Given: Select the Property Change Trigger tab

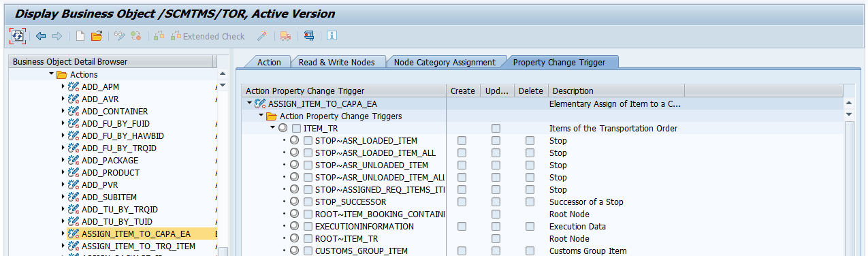Looking at the screenshot, I should click(x=559, y=62).
